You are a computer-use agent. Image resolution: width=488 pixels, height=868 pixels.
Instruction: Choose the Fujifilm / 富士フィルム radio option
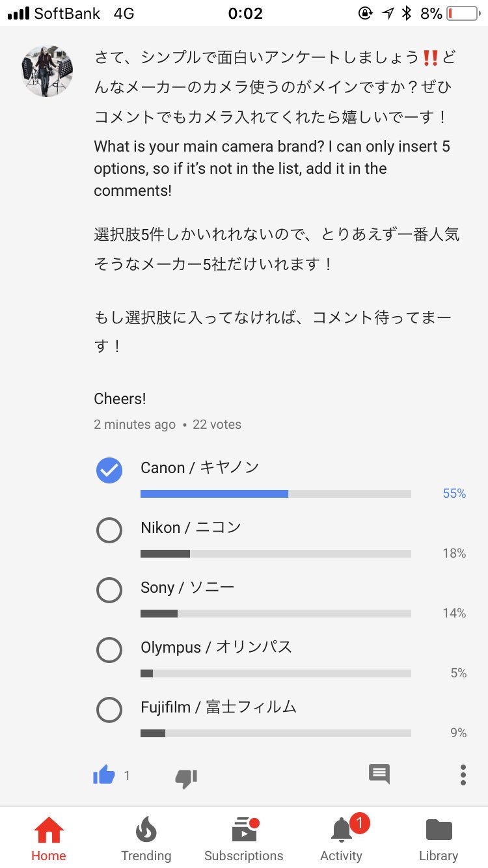tap(109, 710)
